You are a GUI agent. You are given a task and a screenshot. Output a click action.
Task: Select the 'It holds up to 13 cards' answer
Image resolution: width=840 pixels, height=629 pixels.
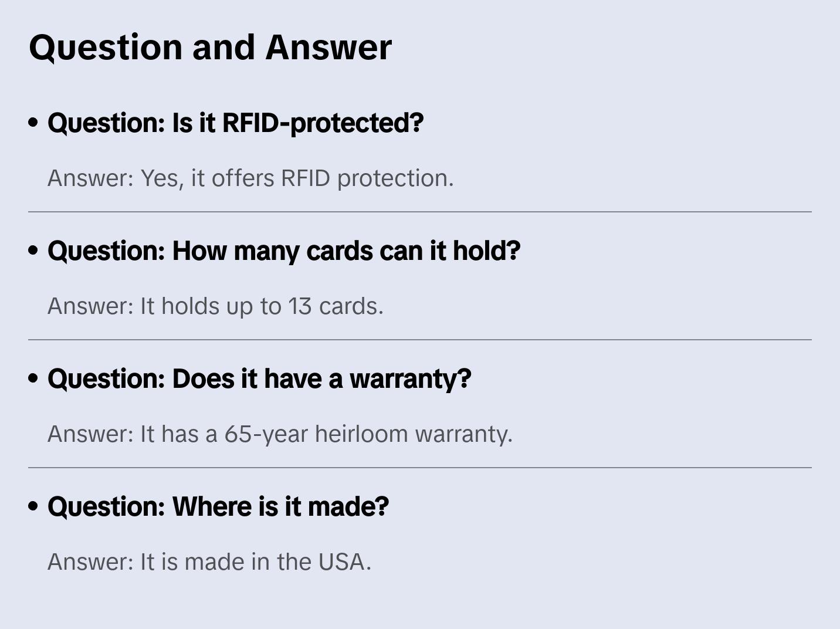click(215, 306)
